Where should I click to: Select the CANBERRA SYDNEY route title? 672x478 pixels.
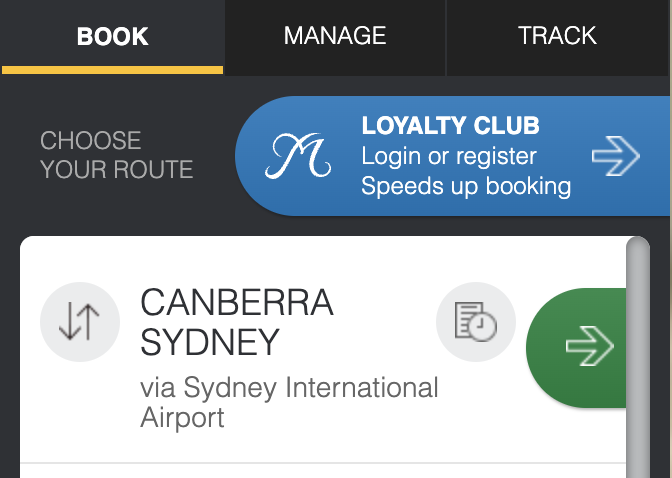pyautogui.click(x=237, y=322)
